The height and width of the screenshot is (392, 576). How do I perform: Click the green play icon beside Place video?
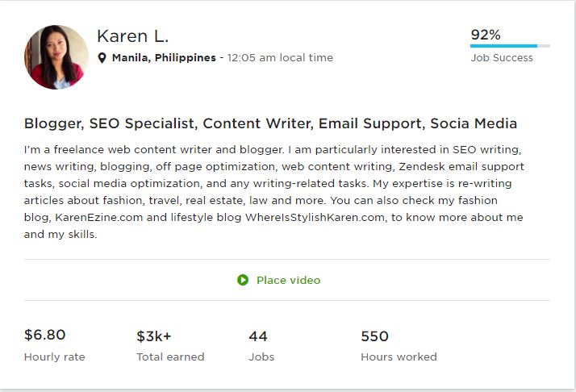click(x=243, y=280)
